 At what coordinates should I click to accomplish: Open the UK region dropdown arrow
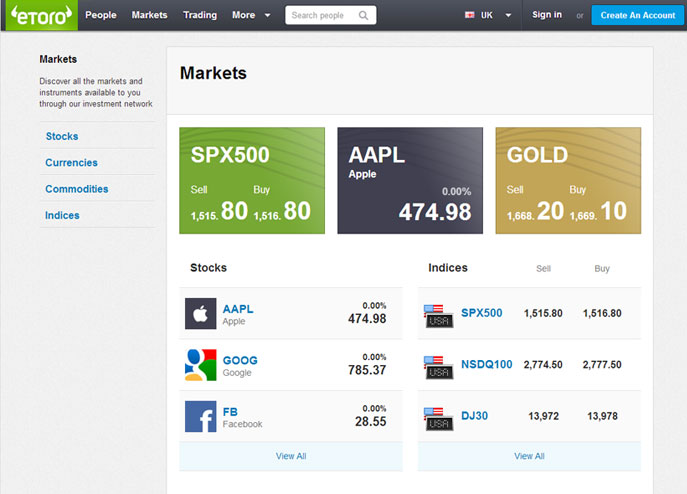[x=508, y=15]
